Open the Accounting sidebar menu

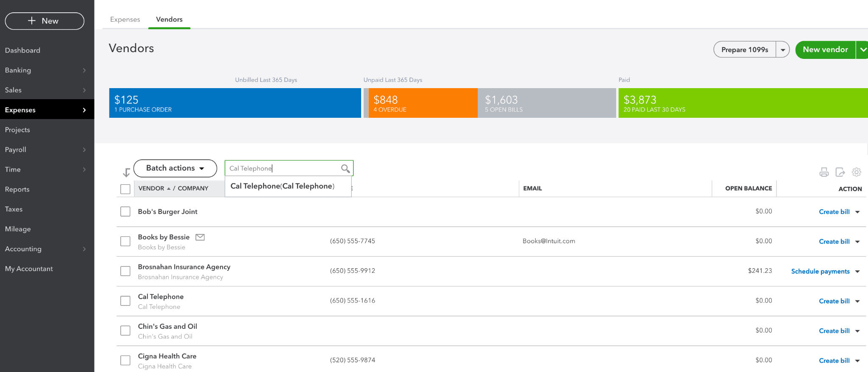click(47, 249)
